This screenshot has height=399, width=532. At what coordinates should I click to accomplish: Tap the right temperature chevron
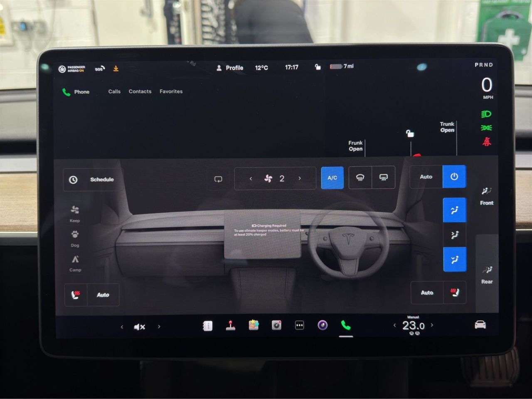[x=432, y=325]
